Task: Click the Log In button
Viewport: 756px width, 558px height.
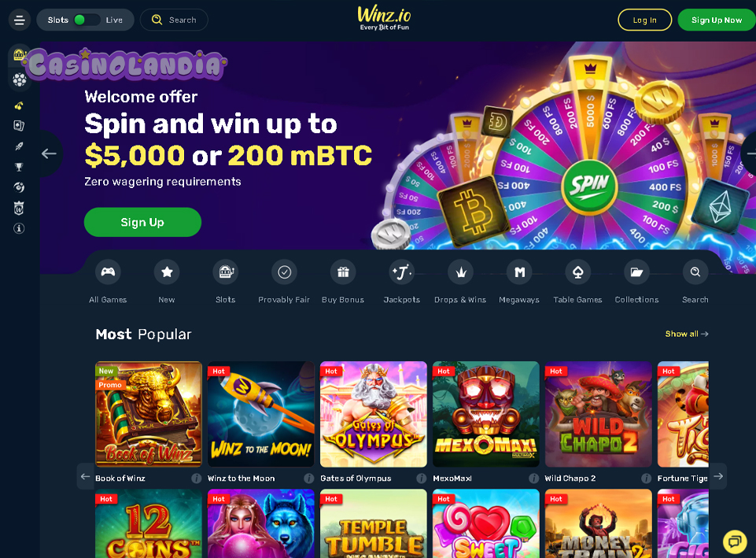Action: [644, 20]
